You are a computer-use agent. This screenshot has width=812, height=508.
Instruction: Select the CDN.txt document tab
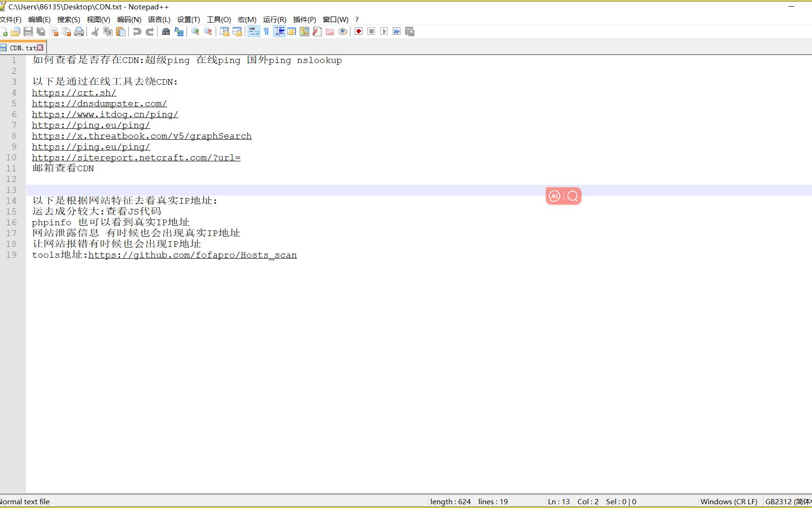click(x=23, y=48)
